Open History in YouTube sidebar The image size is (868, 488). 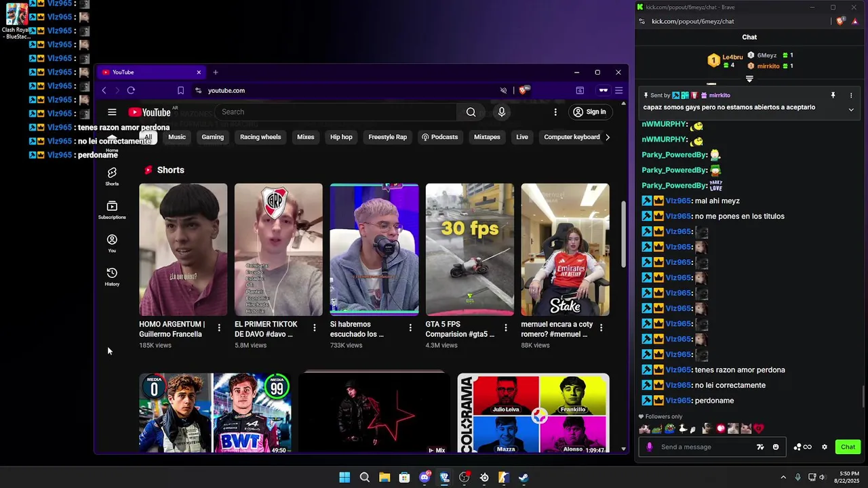pos(112,277)
